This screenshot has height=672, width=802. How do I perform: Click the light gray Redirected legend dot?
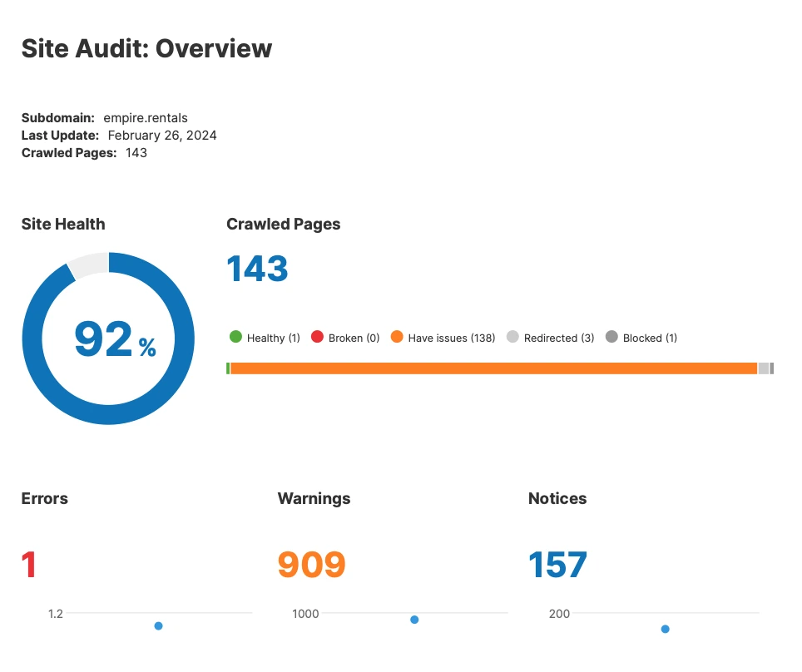pos(512,337)
